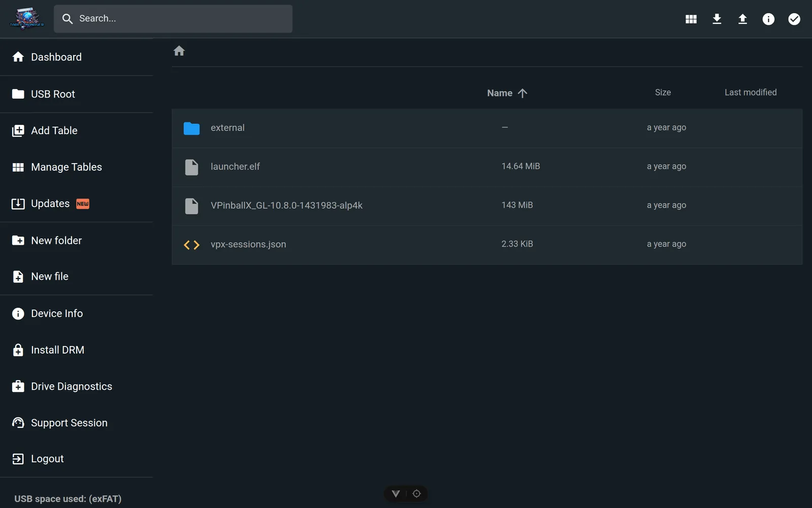
Task: Create a New folder from sidebar
Action: tap(76, 240)
